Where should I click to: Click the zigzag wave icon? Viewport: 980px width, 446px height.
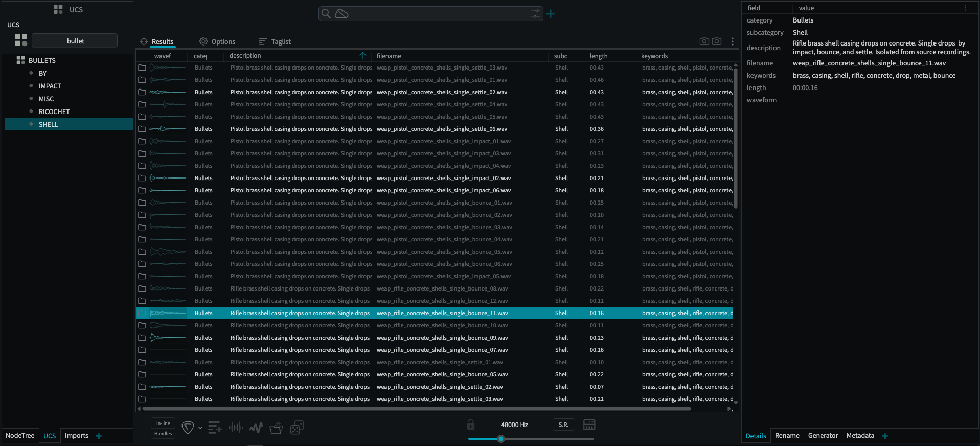[x=256, y=428]
